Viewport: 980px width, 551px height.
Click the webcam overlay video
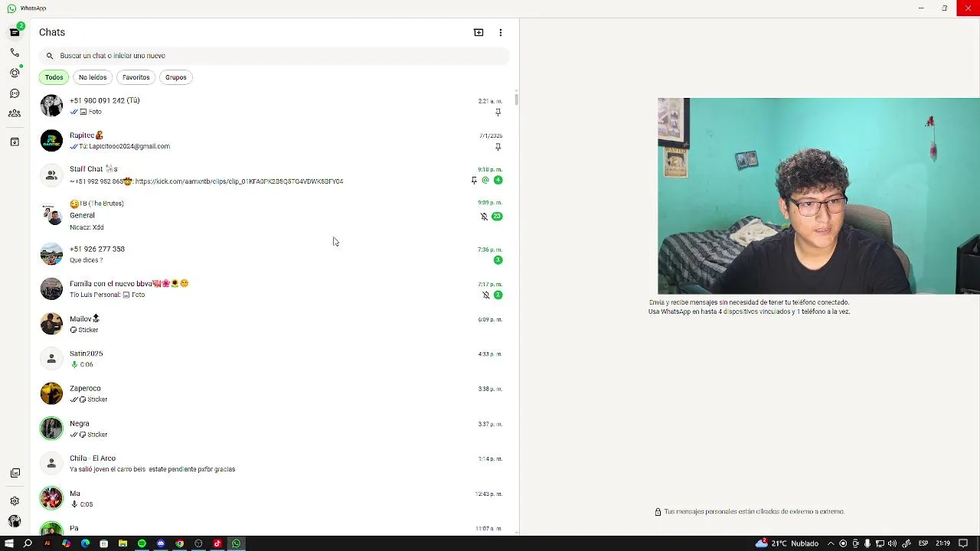(818, 196)
